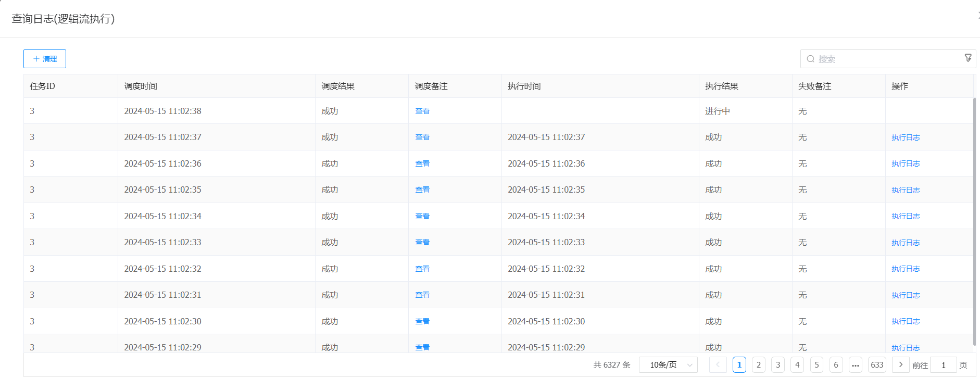Open 执行日志 for the 11:02:35 row
The image size is (980, 378).
(906, 190)
